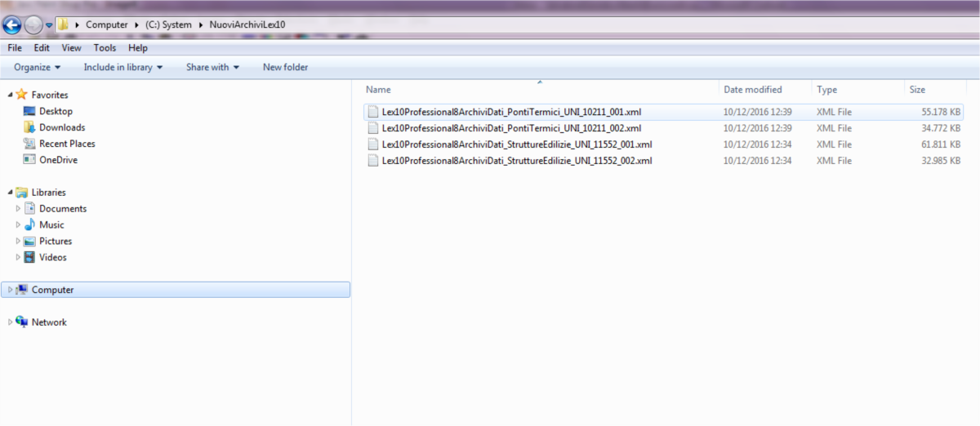
Task: Click file icon of PontiTermici_UNI_10211_002.xml
Action: point(373,128)
